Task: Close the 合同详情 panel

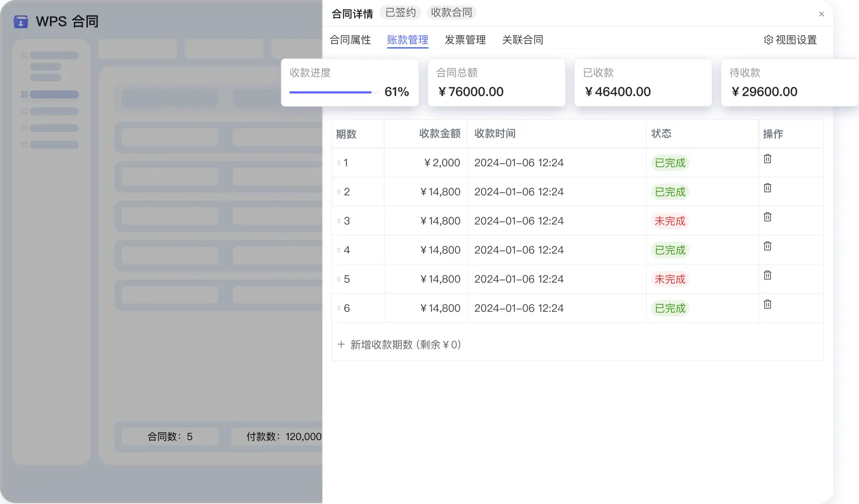Action: (x=822, y=14)
